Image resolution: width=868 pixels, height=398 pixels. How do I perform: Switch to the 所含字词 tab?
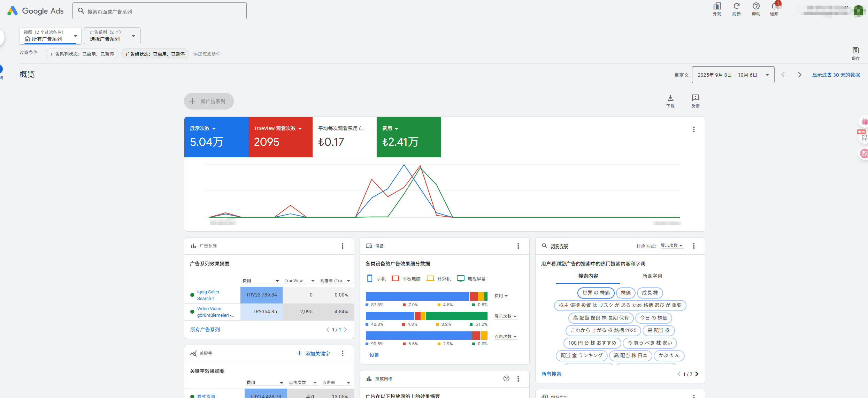652,276
